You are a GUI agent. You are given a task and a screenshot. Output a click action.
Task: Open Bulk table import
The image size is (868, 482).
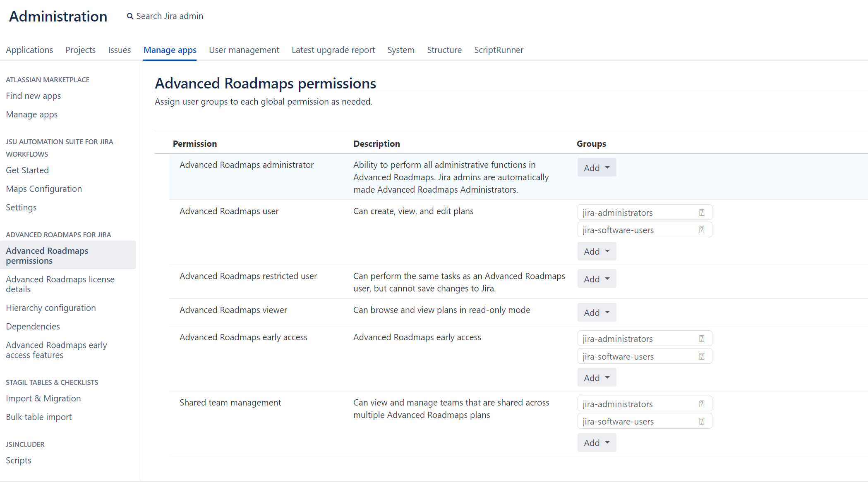point(38,417)
